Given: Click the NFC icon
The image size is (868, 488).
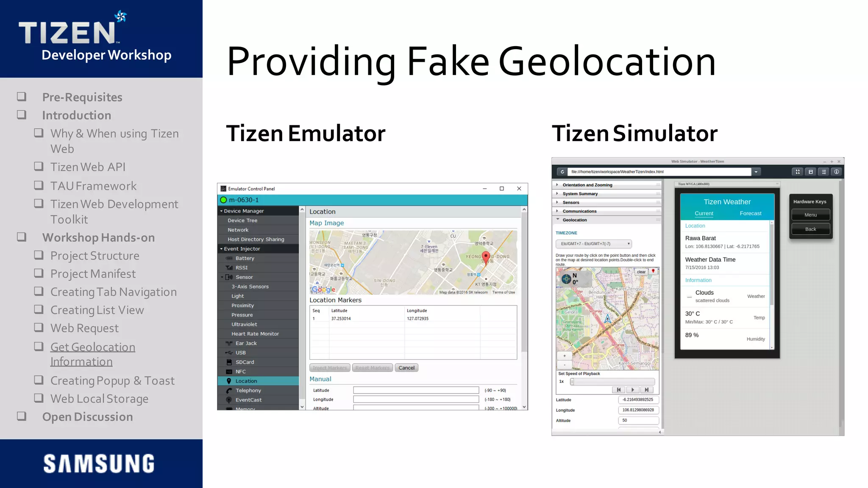Looking at the screenshot, I should (x=229, y=372).
